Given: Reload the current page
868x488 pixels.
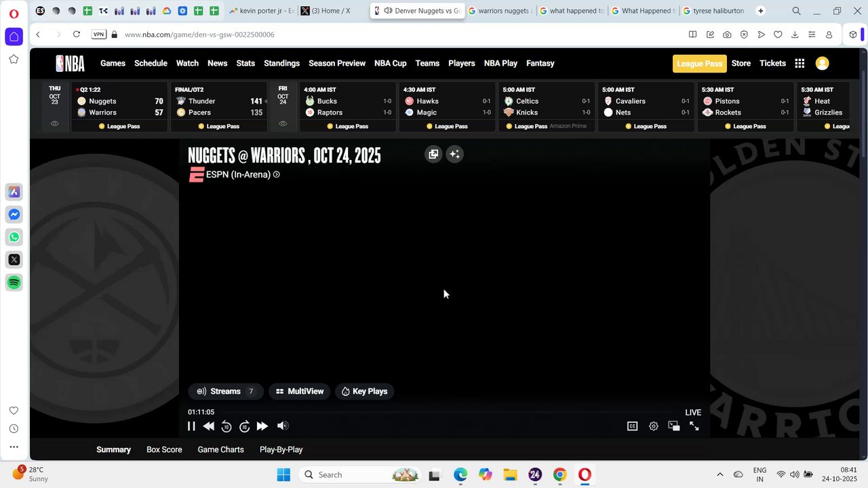Looking at the screenshot, I should pyautogui.click(x=77, y=35).
